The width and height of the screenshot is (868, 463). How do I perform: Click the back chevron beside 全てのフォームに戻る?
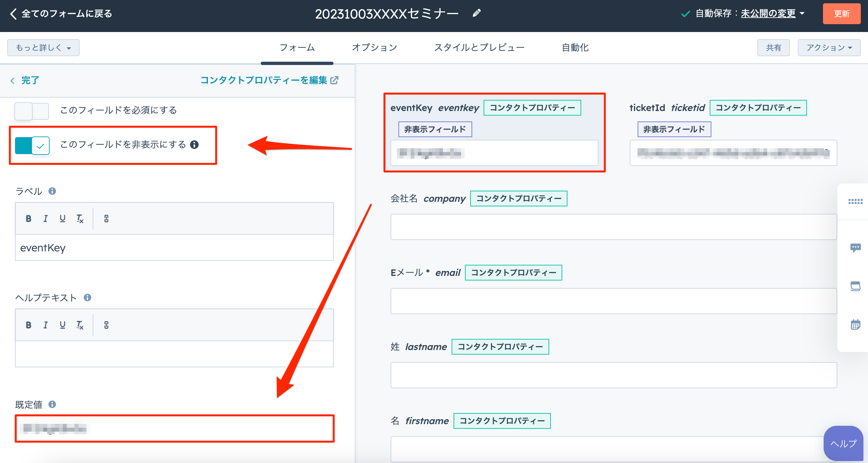(x=13, y=14)
